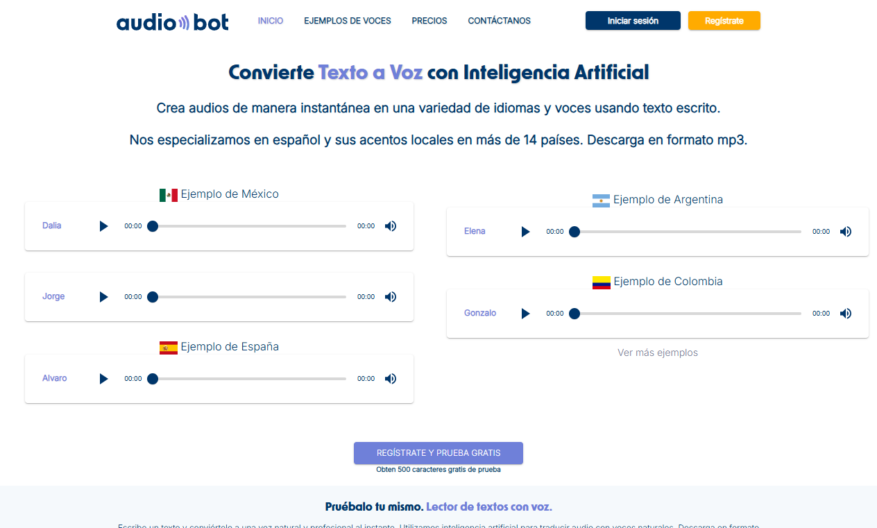Click the Ejemplo de México heading

(229, 194)
